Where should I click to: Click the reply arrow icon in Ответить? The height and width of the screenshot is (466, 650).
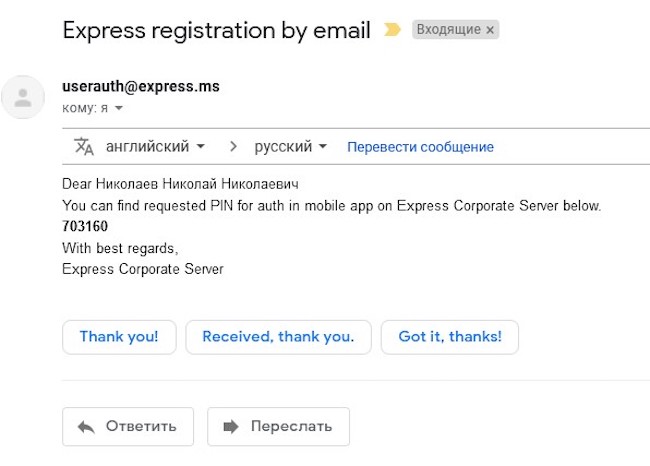tap(86, 426)
